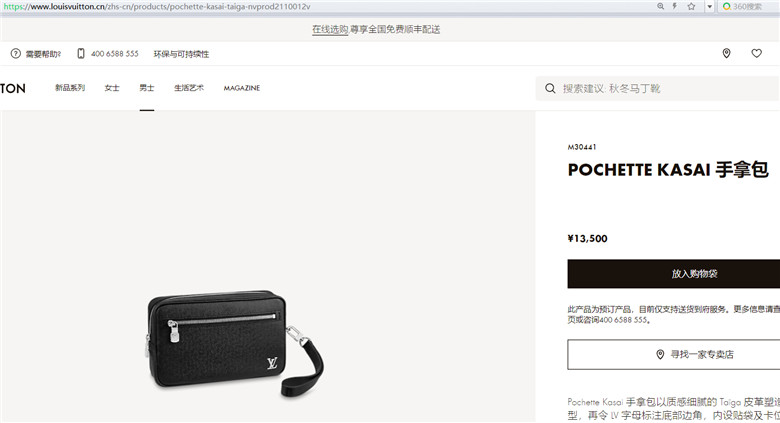Click the 放入购物袋 add to bag button
Viewport: 780px width, 423px height.
tap(674, 274)
